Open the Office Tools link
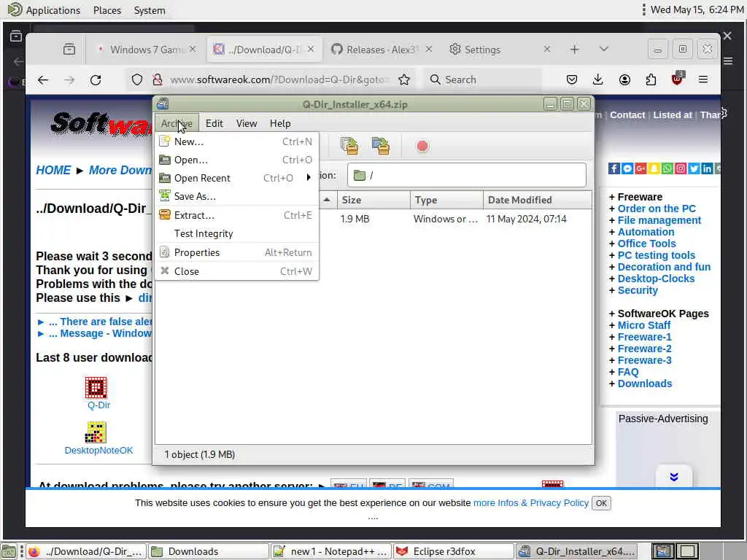747x560 pixels. tap(646, 244)
